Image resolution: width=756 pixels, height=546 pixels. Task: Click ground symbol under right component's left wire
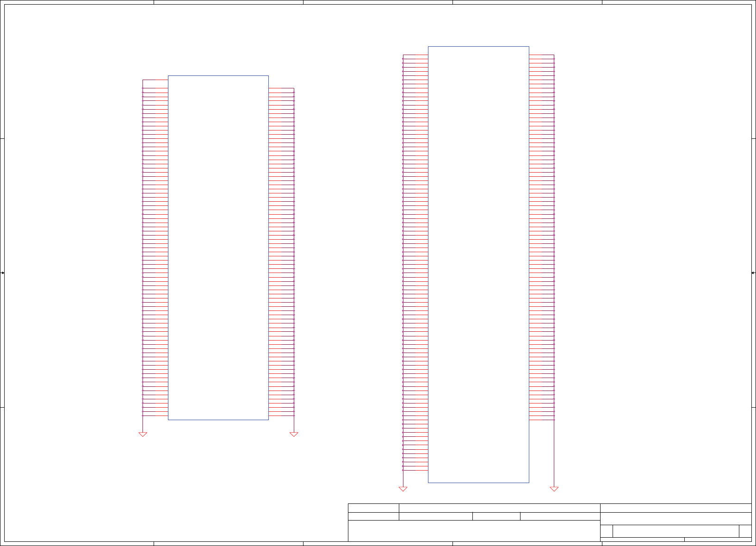click(403, 489)
